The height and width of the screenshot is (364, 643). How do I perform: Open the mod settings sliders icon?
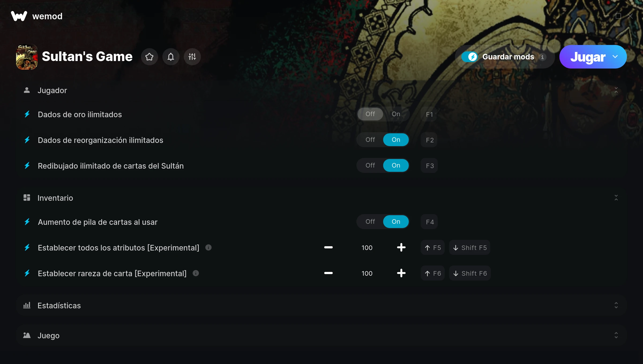click(x=192, y=57)
